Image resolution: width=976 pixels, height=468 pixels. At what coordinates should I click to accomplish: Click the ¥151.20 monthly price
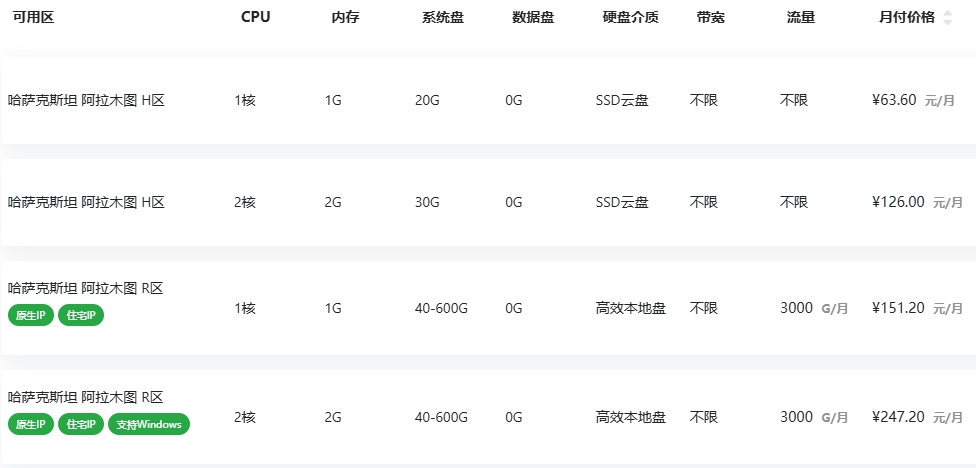(898, 308)
